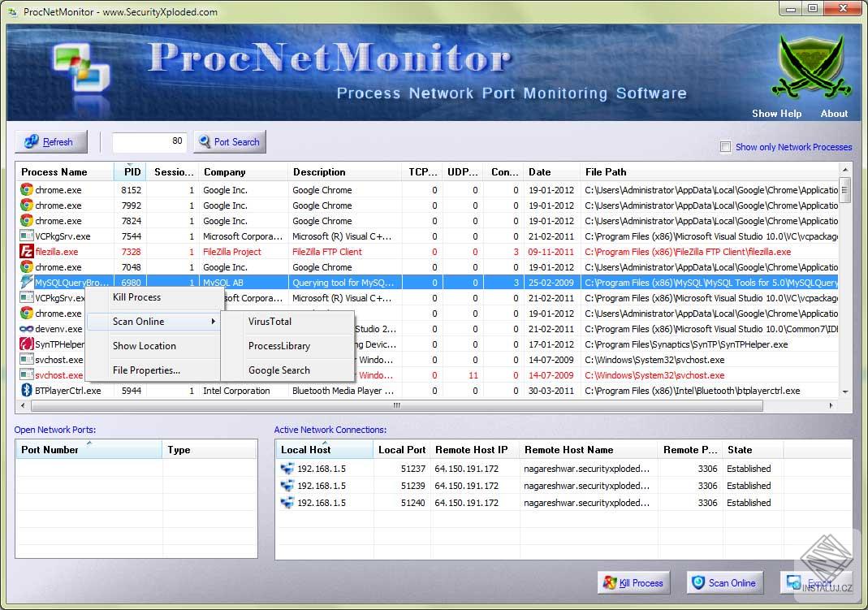Click Chrome icon of PID 7992 row
Screen dimensions: 868x610
click(x=27, y=205)
